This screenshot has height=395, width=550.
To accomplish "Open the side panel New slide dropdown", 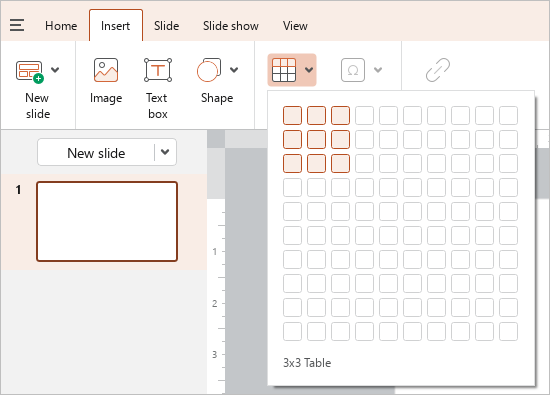I will coord(165,152).
